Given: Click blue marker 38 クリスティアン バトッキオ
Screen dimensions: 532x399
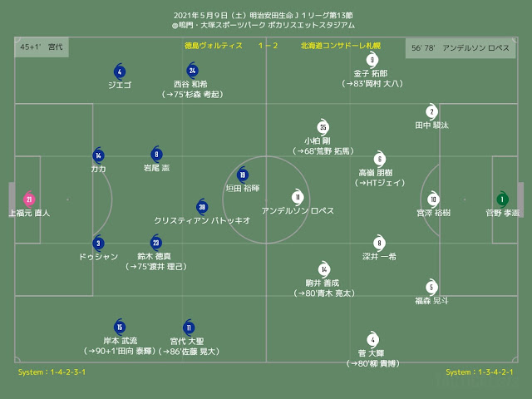Looking at the screenshot, I should coord(202,207).
